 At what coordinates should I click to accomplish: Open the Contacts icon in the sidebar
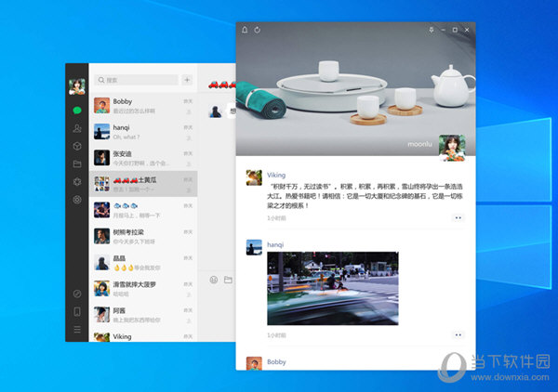pyautogui.click(x=76, y=128)
